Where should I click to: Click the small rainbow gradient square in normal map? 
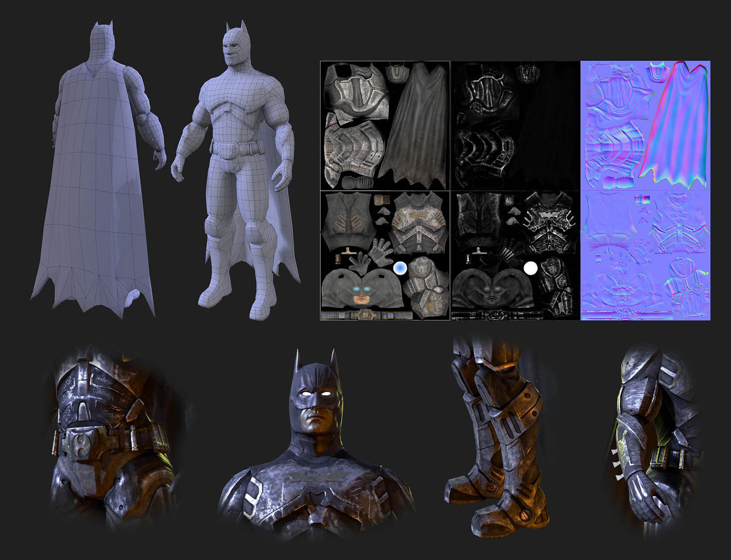coord(643,199)
